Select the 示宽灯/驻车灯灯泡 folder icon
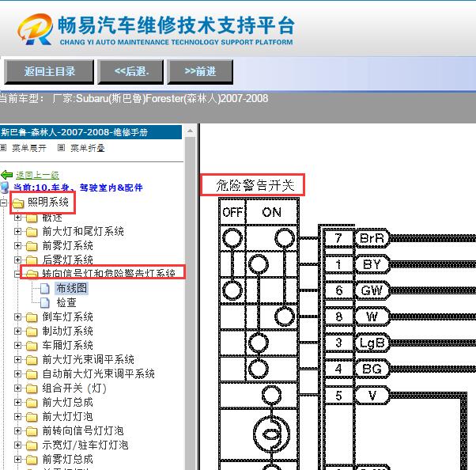Viewport: 476px width, 470px height. pyautogui.click(x=32, y=445)
